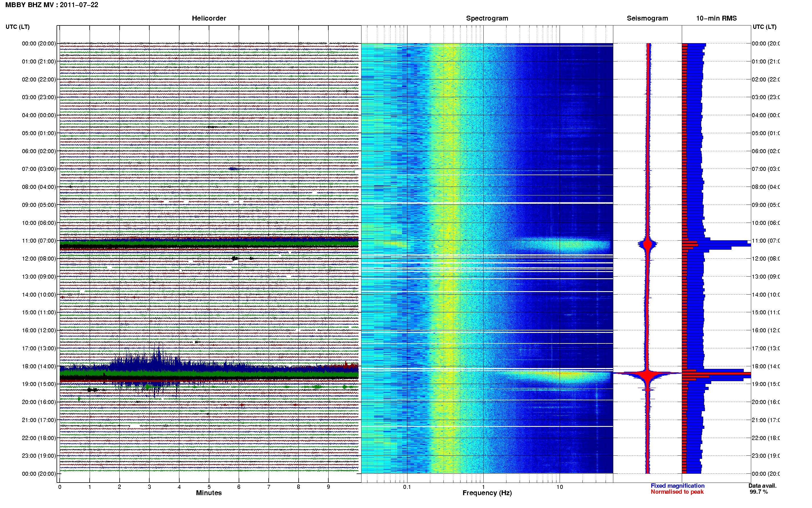Click the 0.1 frequency tick label
The image size is (812, 508).
[x=407, y=487]
